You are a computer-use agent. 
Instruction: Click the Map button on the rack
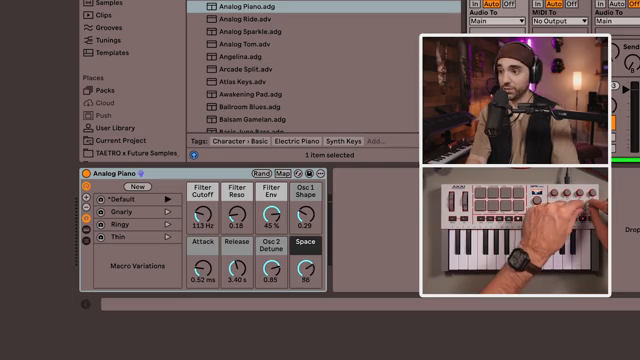[x=282, y=173]
